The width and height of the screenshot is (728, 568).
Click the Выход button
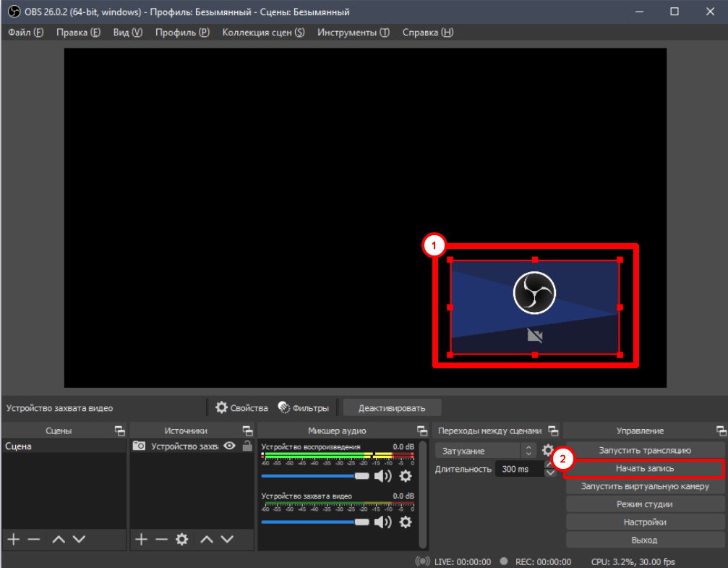point(645,540)
